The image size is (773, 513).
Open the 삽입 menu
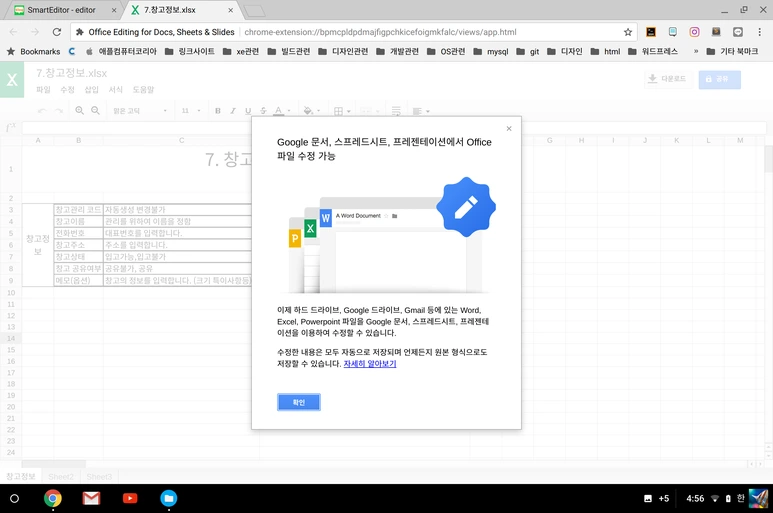pyautogui.click(x=91, y=90)
